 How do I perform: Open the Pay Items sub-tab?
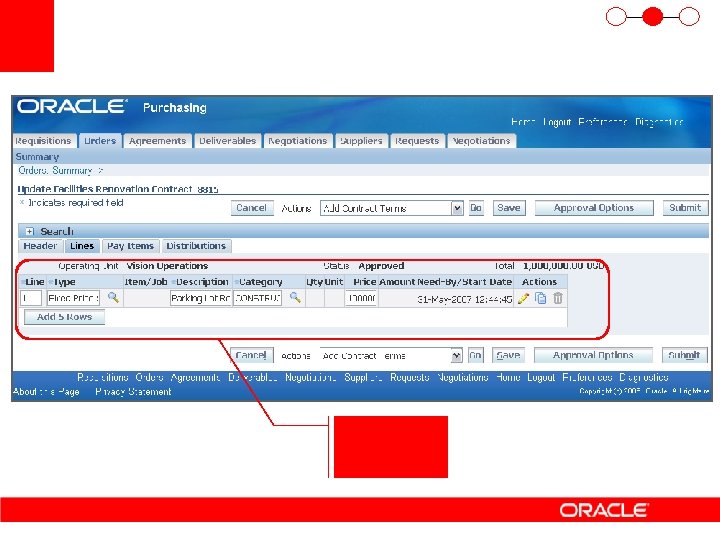[x=130, y=246]
